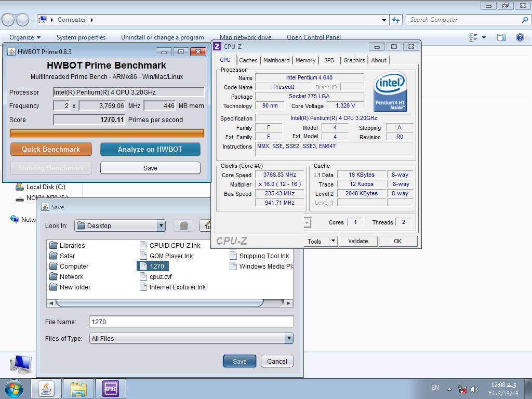This screenshot has height=399, width=532.
Task: Click the volume speaker tray icon
Action: [x=475, y=389]
